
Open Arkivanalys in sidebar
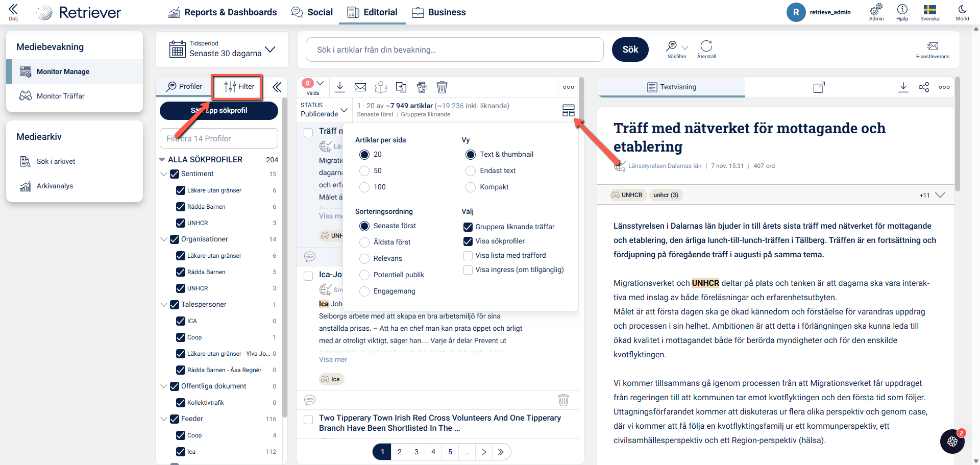click(75, 186)
